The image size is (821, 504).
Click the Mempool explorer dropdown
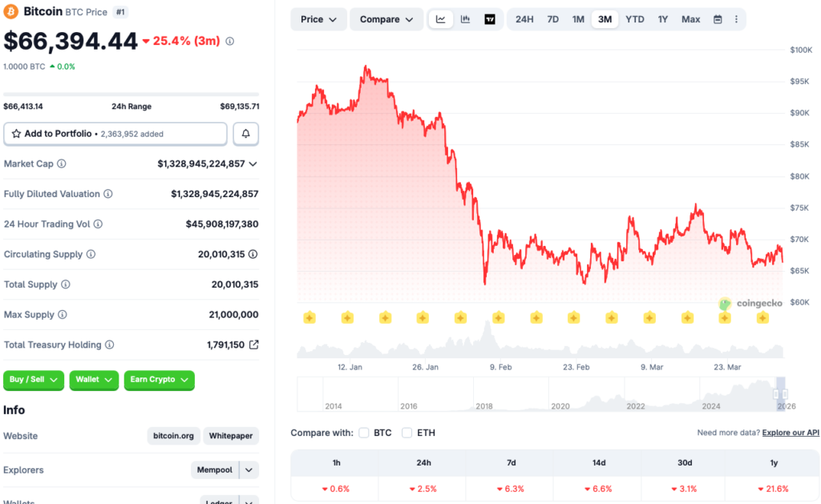(x=224, y=470)
